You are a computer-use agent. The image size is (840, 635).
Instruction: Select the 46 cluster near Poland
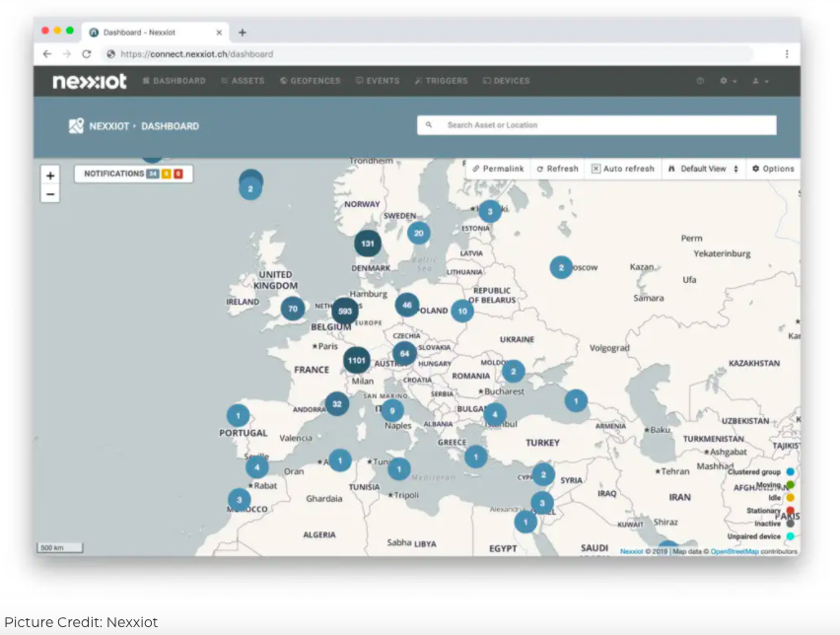point(407,305)
